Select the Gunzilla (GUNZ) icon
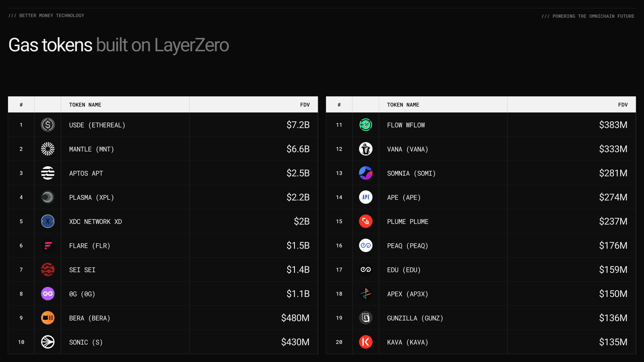Screen dimensions: 644x362 pos(365,318)
